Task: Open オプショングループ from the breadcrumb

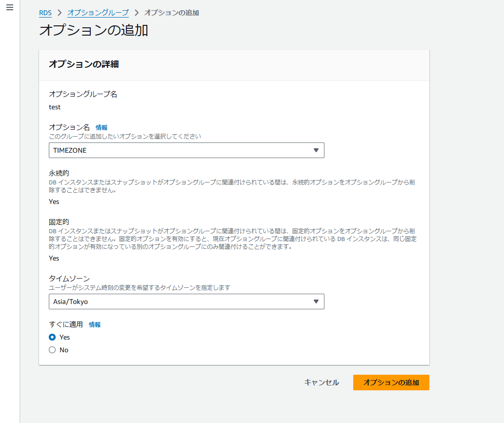Action: pyautogui.click(x=98, y=13)
